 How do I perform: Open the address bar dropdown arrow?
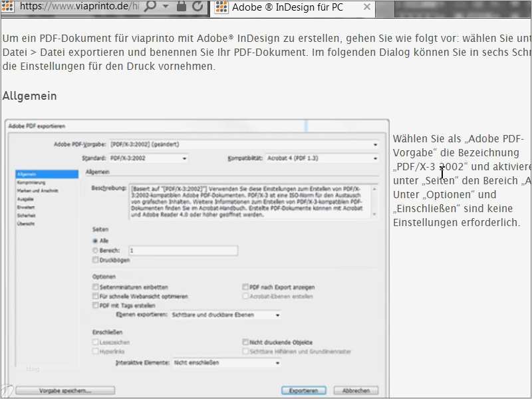pyautogui.click(x=166, y=7)
